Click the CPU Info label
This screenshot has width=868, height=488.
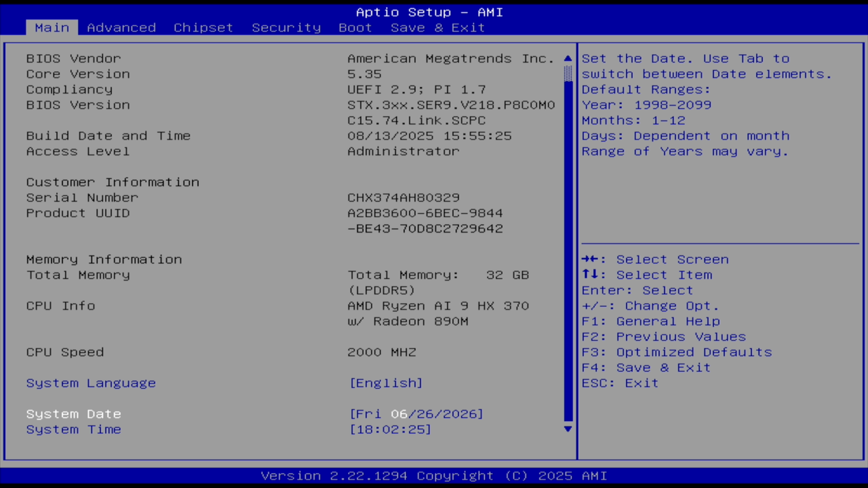pyautogui.click(x=60, y=306)
